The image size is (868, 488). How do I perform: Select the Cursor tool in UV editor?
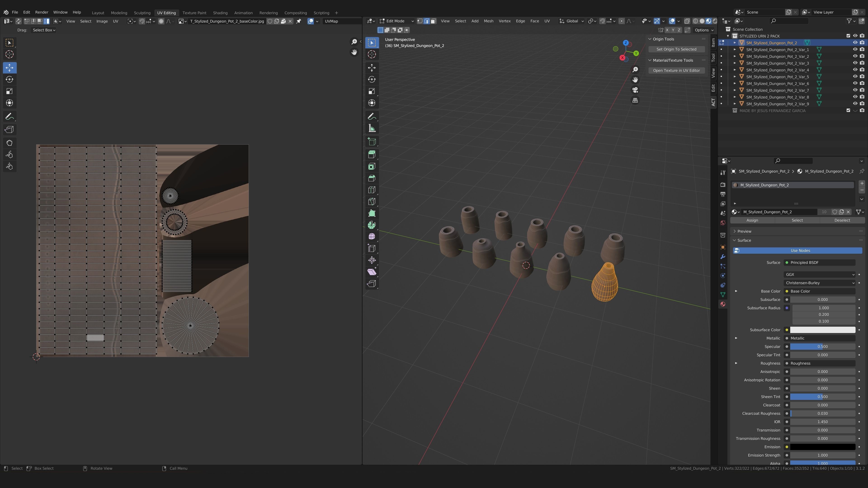9,54
